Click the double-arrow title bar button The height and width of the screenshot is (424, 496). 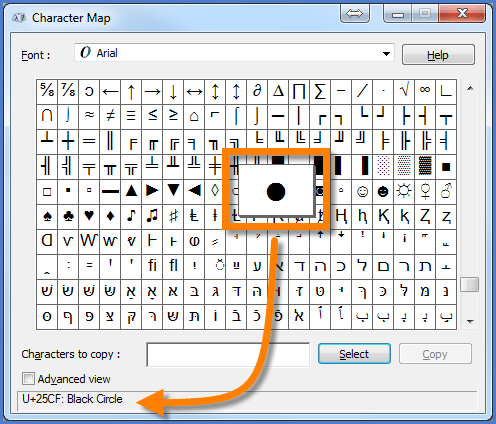354,14
